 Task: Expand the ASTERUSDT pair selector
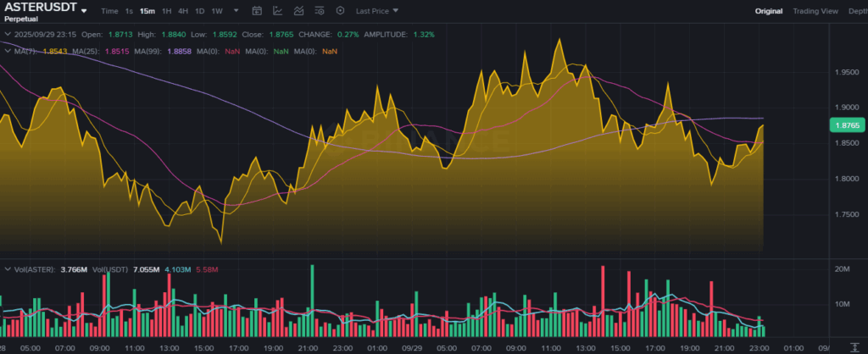(84, 11)
